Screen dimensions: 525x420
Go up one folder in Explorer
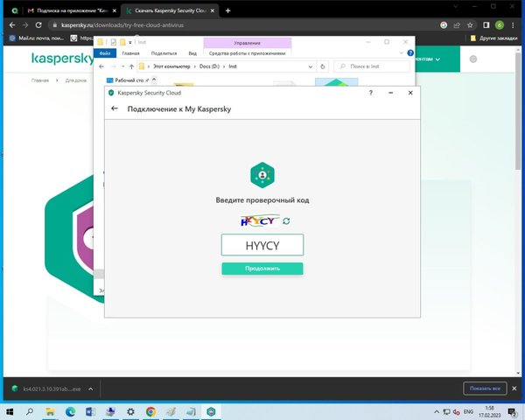[131, 66]
